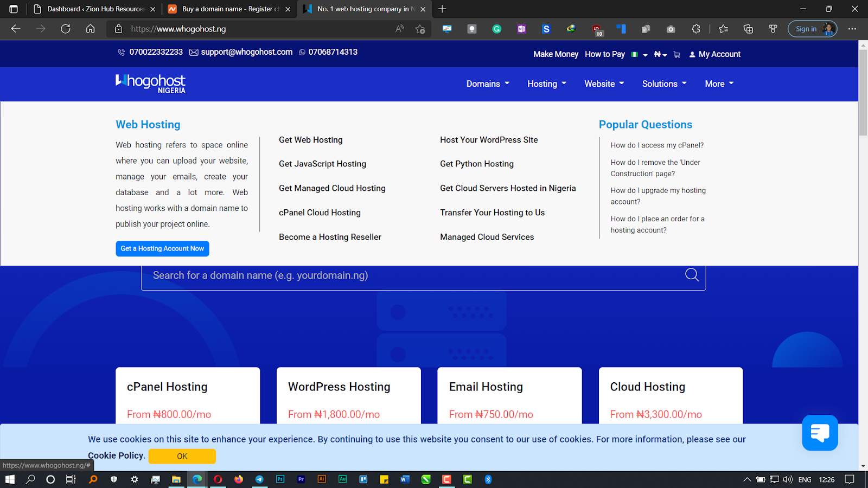This screenshot has width=868, height=488.
Task: Select Become a Hosting Reseller item
Action: coord(330,237)
